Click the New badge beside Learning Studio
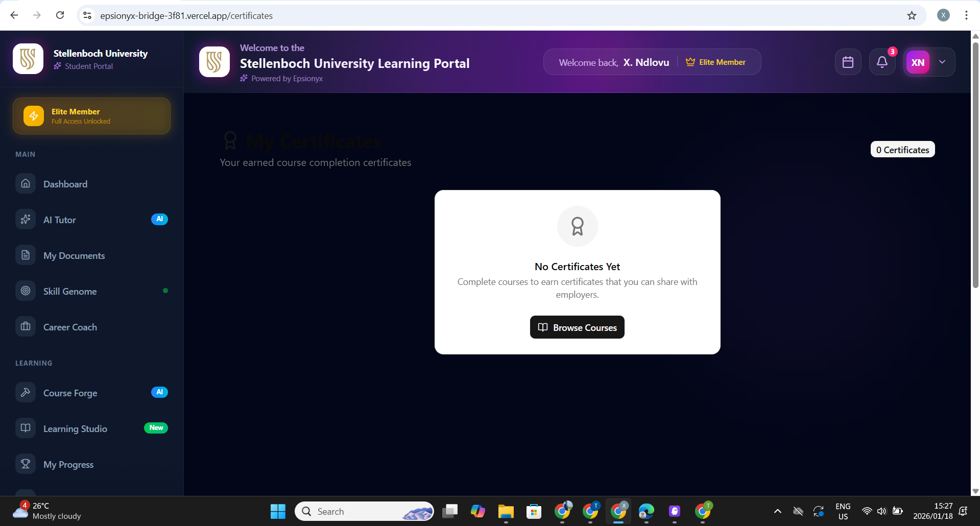The image size is (980, 526). click(156, 428)
